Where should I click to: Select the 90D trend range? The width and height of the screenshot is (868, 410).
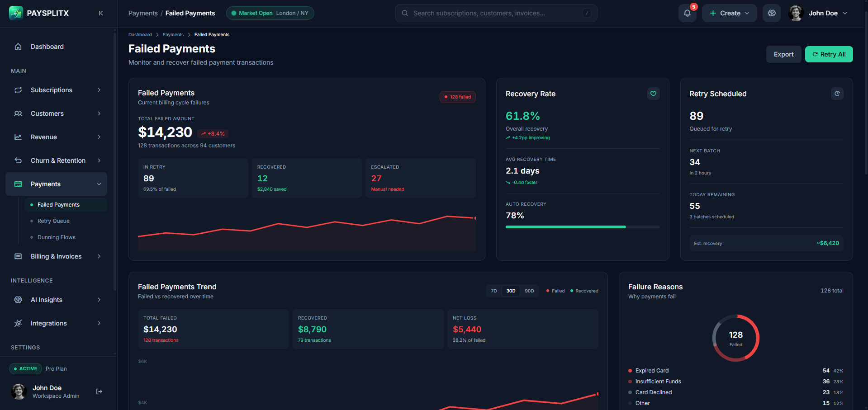point(529,291)
